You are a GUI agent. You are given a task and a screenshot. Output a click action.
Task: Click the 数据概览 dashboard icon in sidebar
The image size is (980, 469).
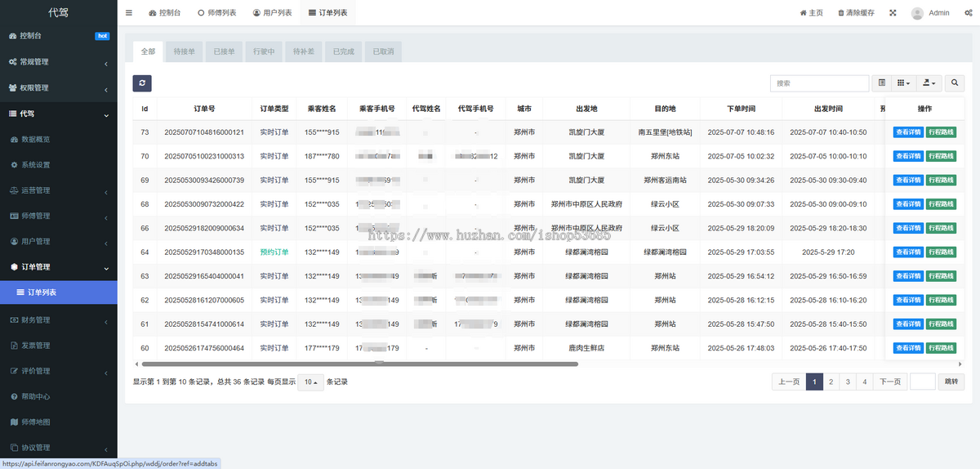(14, 139)
